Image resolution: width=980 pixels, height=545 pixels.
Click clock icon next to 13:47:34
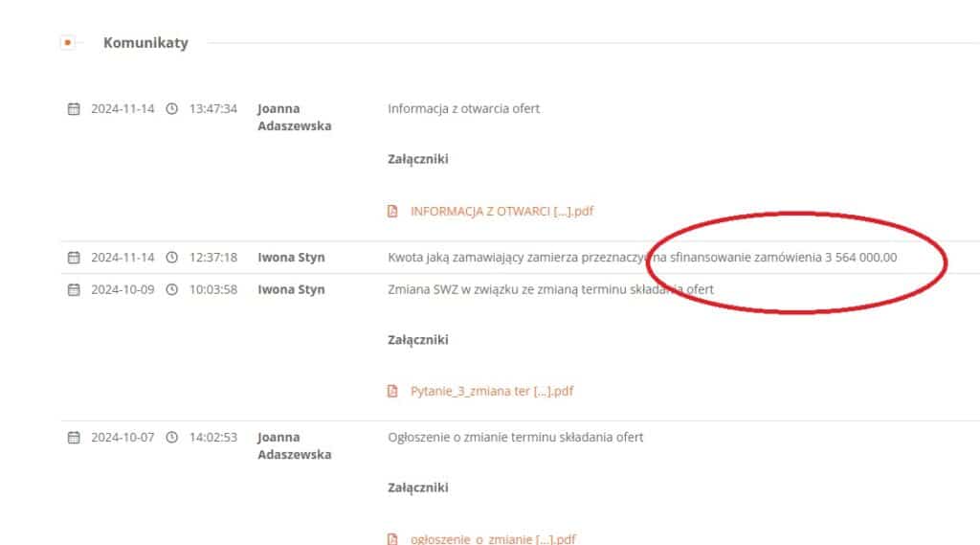click(172, 109)
